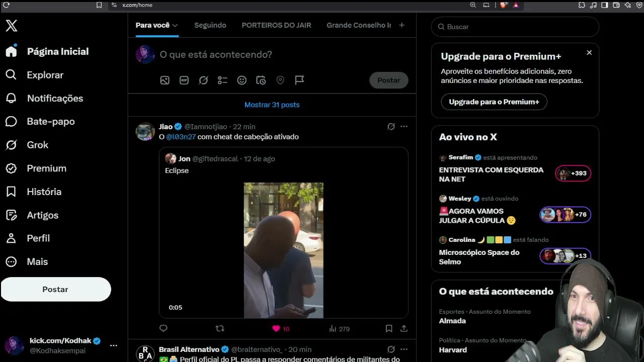
Task: Click the flag icon in compose toolbar
Action: tap(299, 80)
